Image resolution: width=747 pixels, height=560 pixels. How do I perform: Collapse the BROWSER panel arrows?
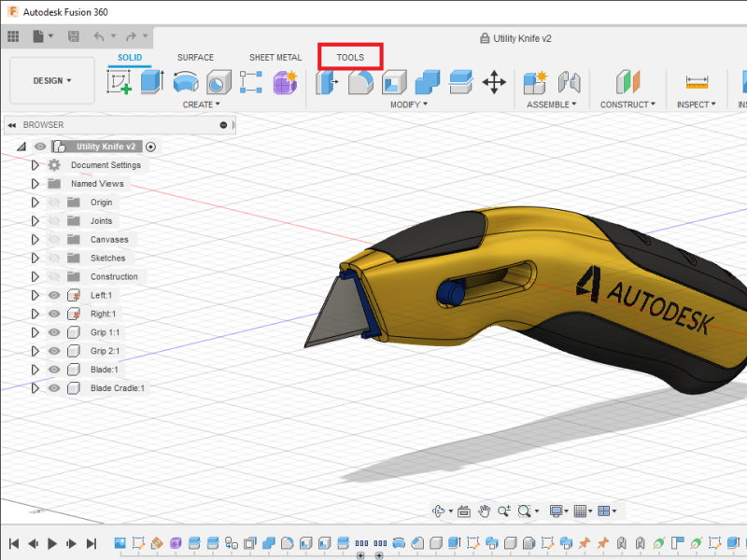pos(12,125)
